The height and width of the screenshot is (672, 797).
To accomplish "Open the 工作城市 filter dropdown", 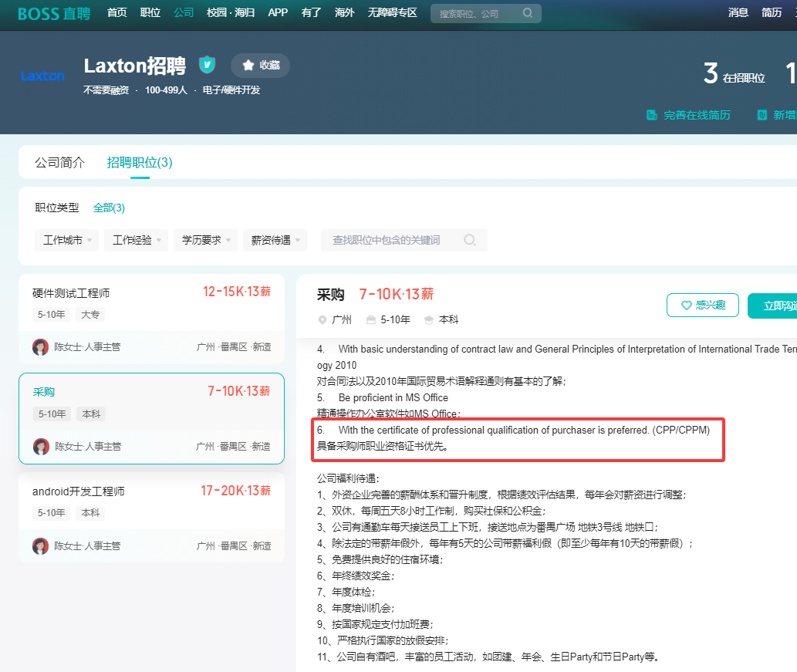I will click(66, 240).
